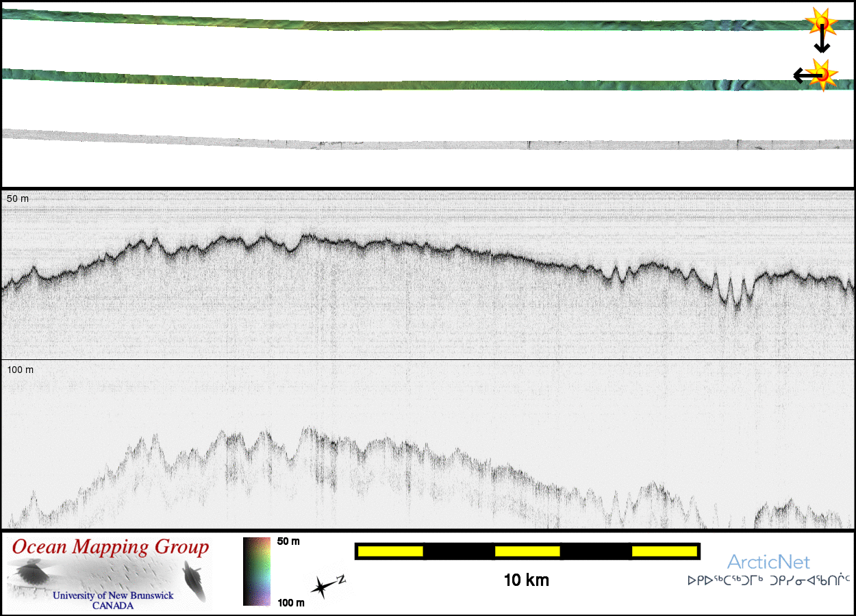Click the 50 m label in the sonar profile panel
This screenshot has height=616, width=856.
pyautogui.click(x=18, y=198)
